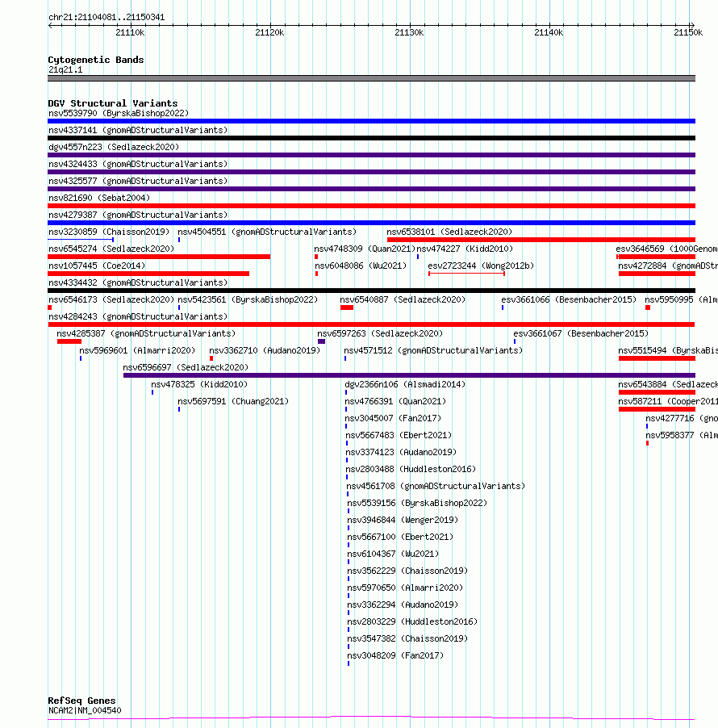The image size is (718, 728).
Task: Open nsv4279387 (gnomADStructuralVariants) variant label
Action: coord(138,215)
